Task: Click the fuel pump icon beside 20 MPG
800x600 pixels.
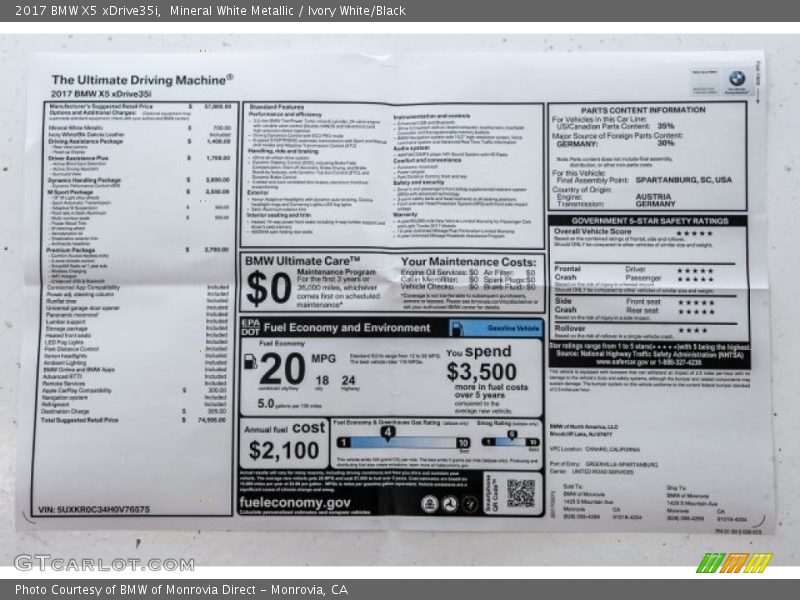Action: pos(250,362)
